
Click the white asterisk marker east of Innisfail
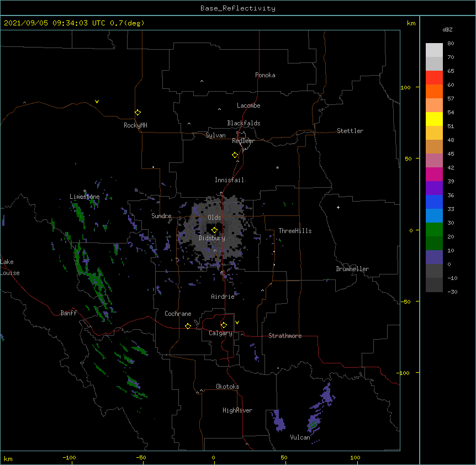277,167
